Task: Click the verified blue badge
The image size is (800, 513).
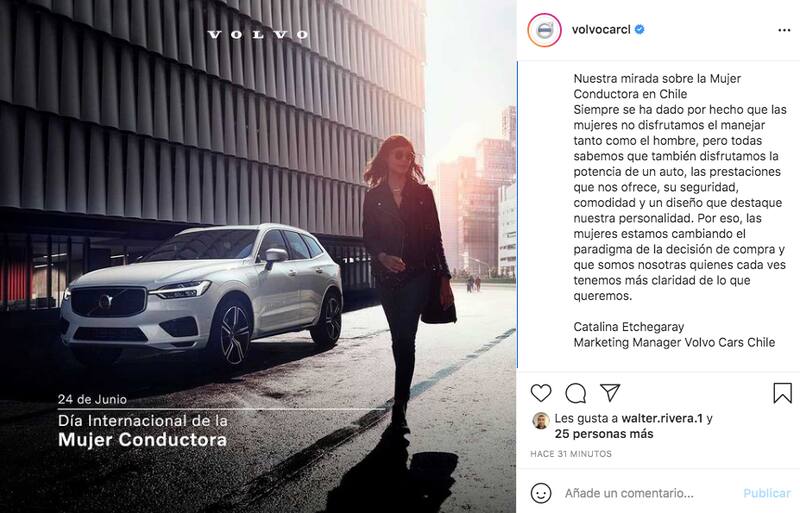Action: pyautogui.click(x=639, y=30)
